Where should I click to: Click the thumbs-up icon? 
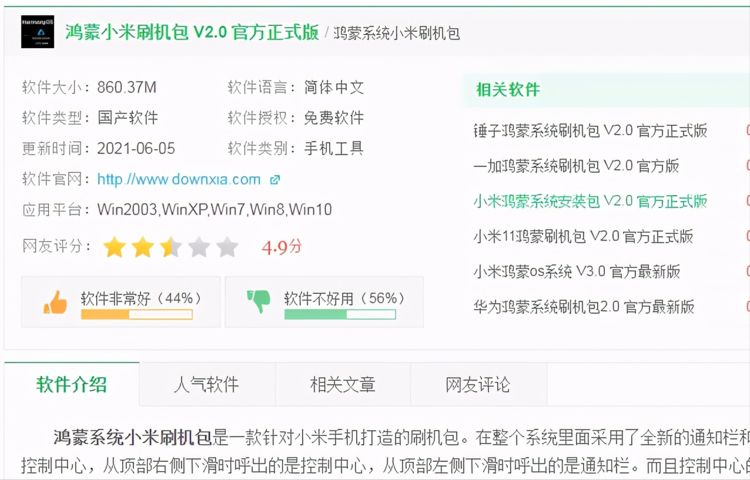tap(55, 303)
